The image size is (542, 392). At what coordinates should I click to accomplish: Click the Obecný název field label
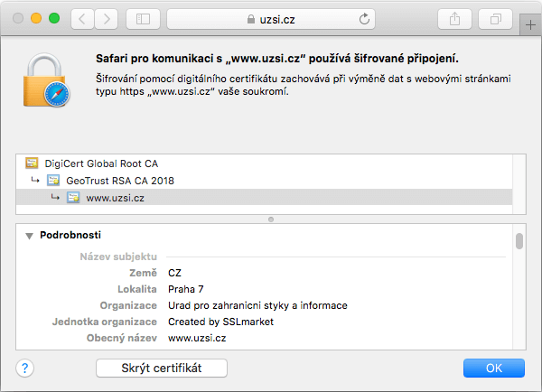coord(122,338)
